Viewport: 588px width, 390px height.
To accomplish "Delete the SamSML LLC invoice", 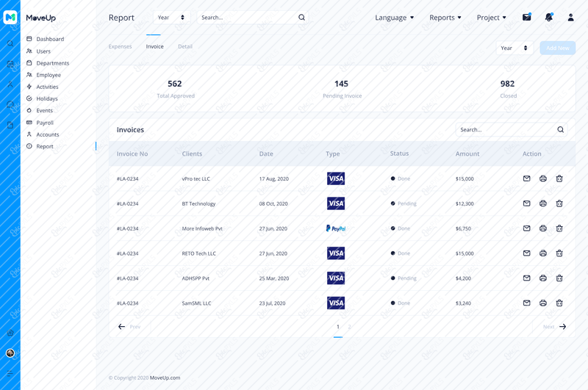I will click(x=559, y=303).
